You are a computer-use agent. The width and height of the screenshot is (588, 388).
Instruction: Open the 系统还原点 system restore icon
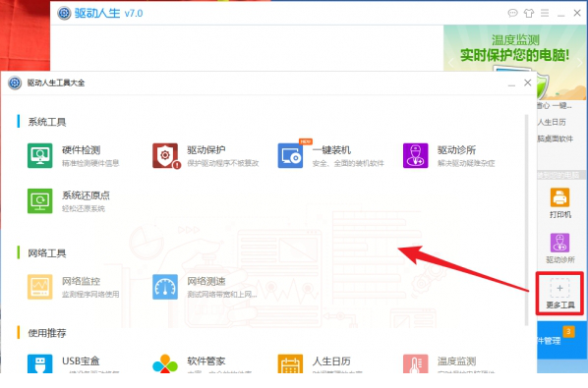[x=39, y=200]
